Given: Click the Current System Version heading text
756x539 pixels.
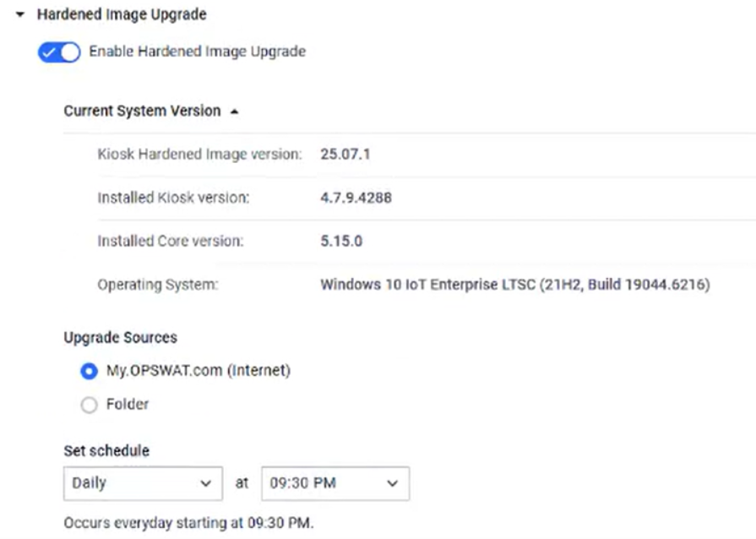Looking at the screenshot, I should pos(142,111).
